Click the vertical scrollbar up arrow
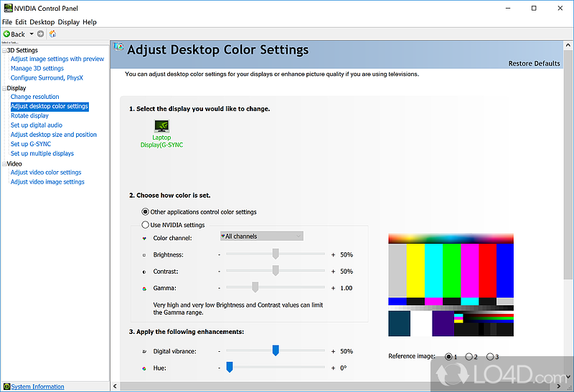The height and width of the screenshot is (392, 574). [x=568, y=45]
